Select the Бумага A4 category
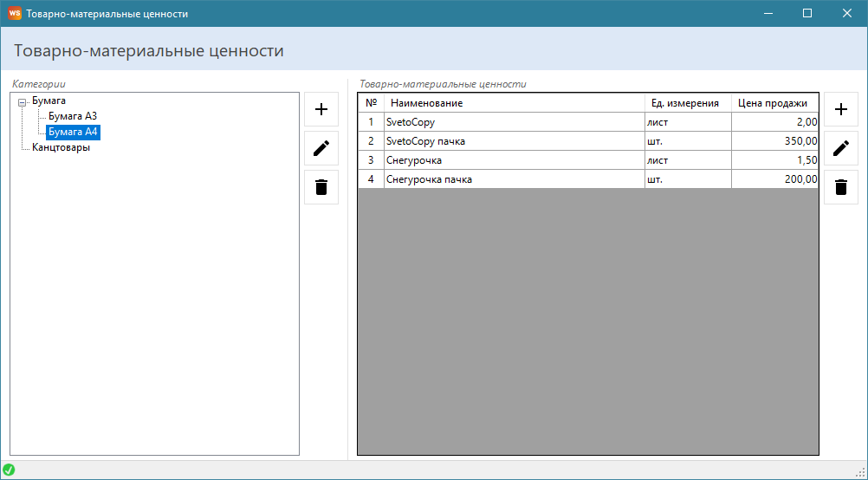This screenshot has height=480, width=868. point(73,132)
